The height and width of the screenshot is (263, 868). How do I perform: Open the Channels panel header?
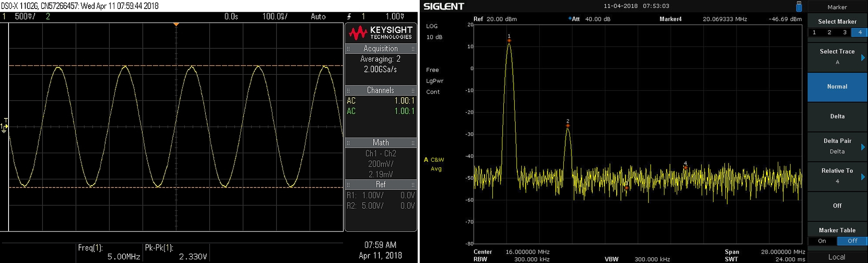coord(381,90)
